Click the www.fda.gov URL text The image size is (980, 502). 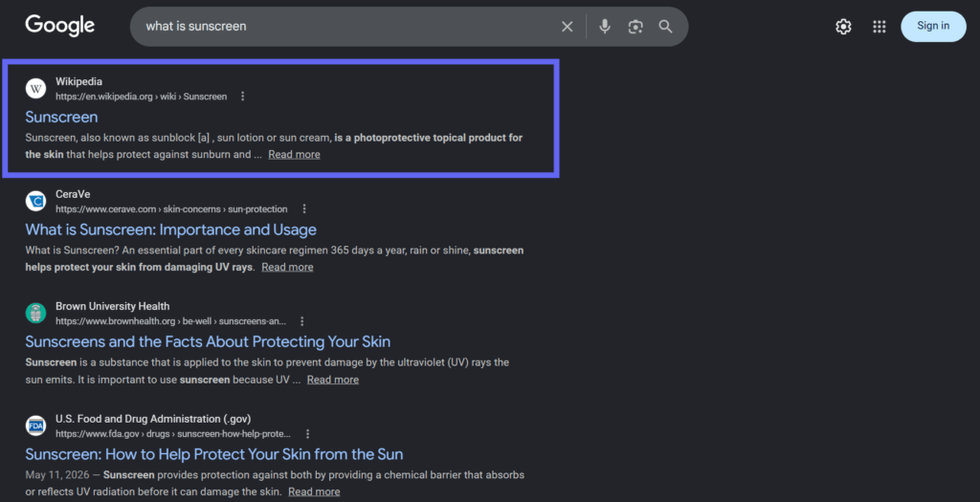coord(173,433)
